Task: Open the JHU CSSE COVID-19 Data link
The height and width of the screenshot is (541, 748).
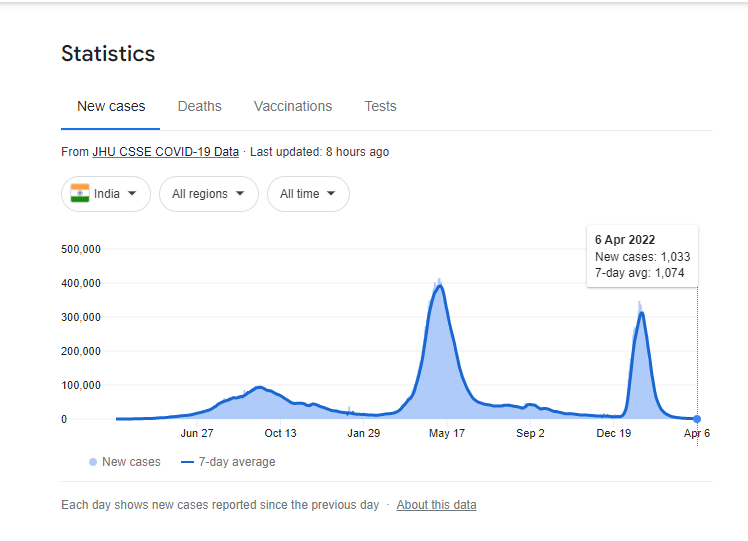Action: (165, 152)
